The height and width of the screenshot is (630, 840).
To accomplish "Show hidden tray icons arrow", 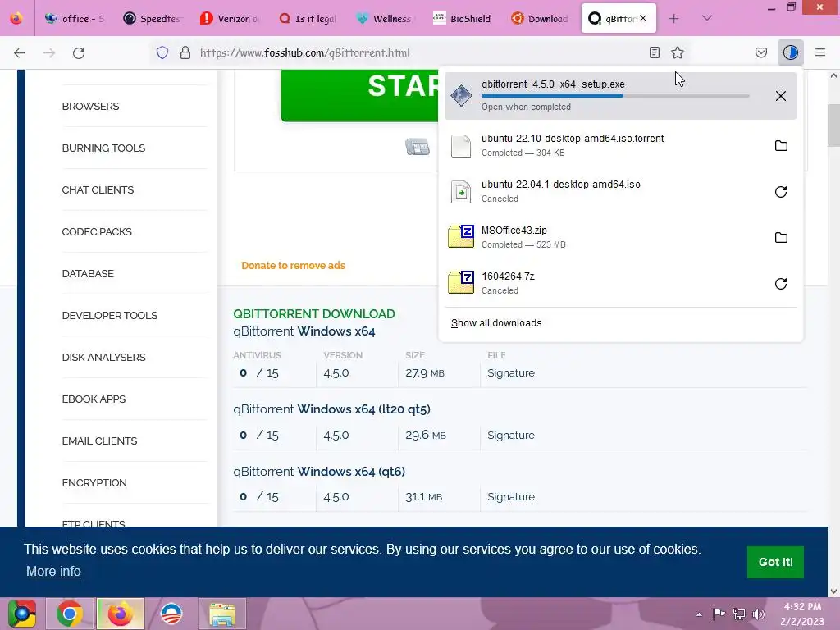I will 699,614.
